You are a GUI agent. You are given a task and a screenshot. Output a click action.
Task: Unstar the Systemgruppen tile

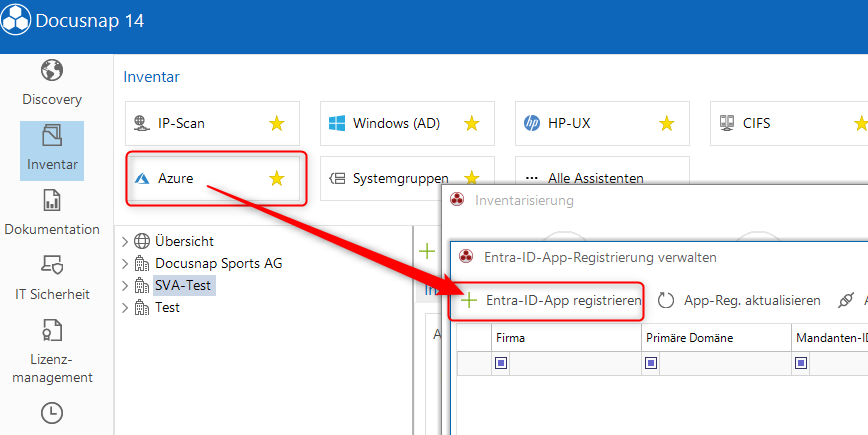coord(472,179)
